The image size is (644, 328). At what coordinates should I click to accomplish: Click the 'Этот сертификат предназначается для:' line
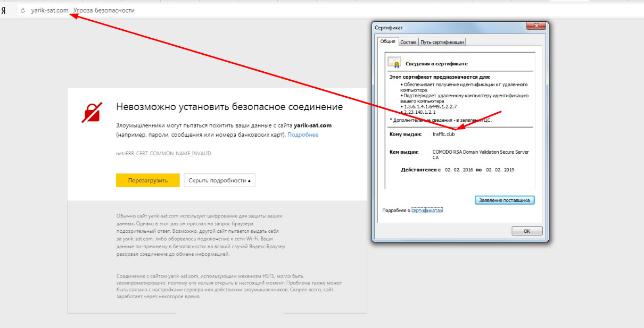440,77
